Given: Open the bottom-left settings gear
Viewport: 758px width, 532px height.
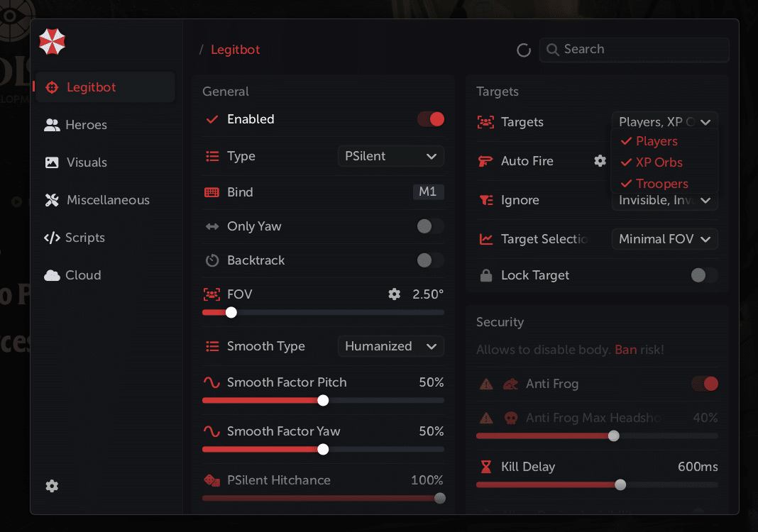Looking at the screenshot, I should click(x=52, y=486).
